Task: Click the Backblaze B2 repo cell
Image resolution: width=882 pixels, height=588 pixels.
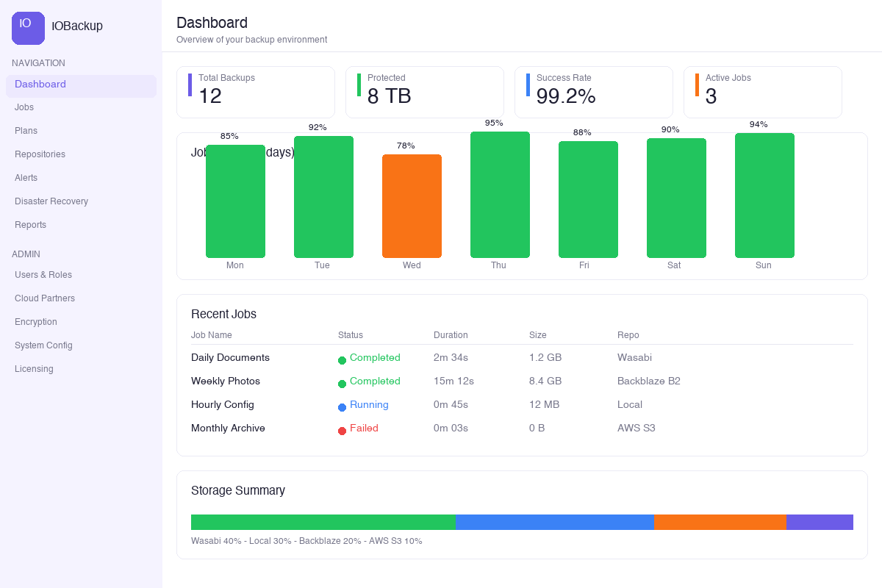Action: (649, 381)
